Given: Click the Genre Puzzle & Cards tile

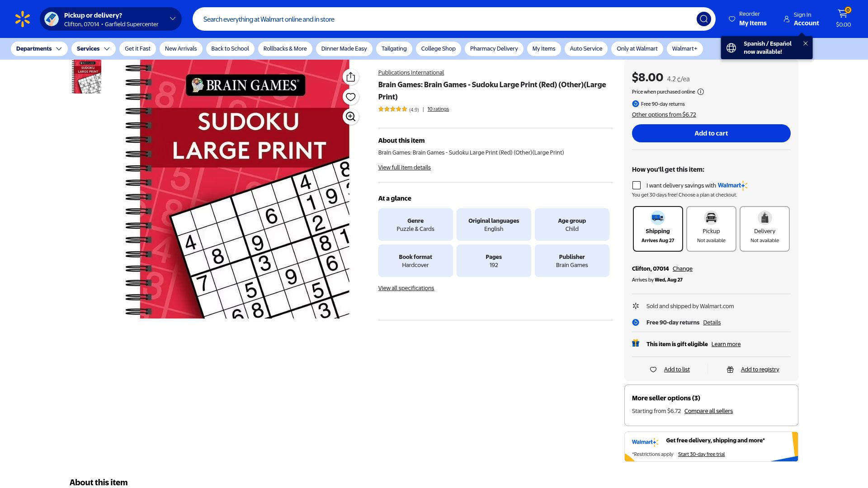Looking at the screenshot, I should [415, 225].
